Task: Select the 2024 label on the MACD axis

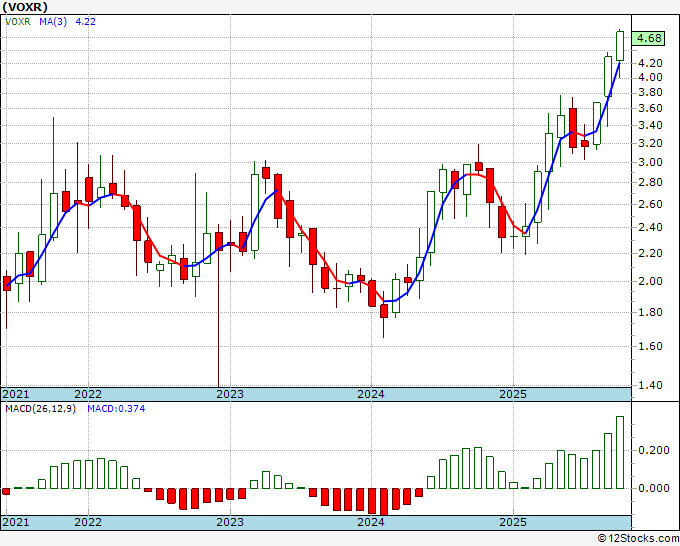Action: point(371,523)
